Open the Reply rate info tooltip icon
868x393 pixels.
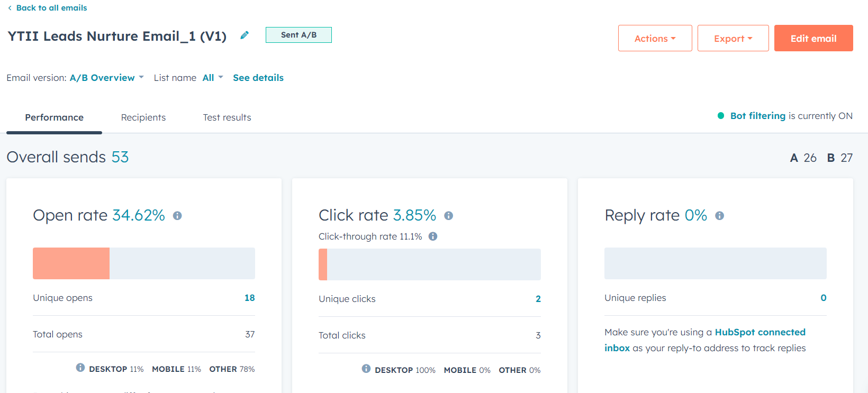tap(719, 216)
